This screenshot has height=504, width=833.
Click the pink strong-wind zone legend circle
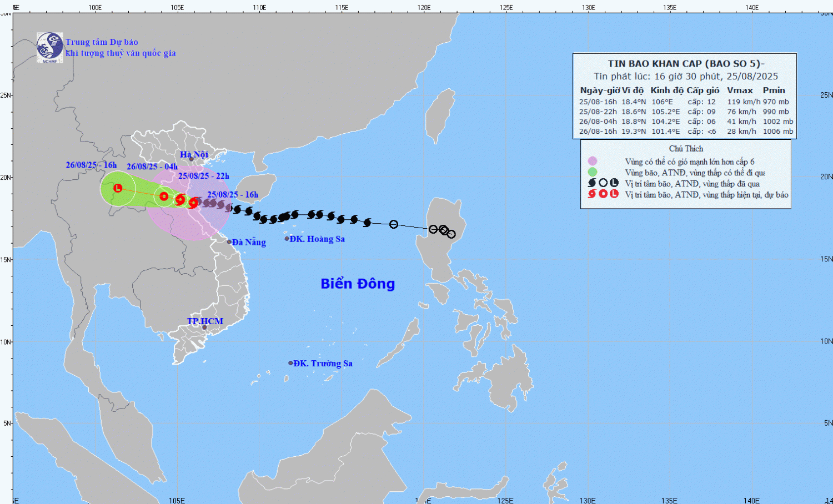593,162
